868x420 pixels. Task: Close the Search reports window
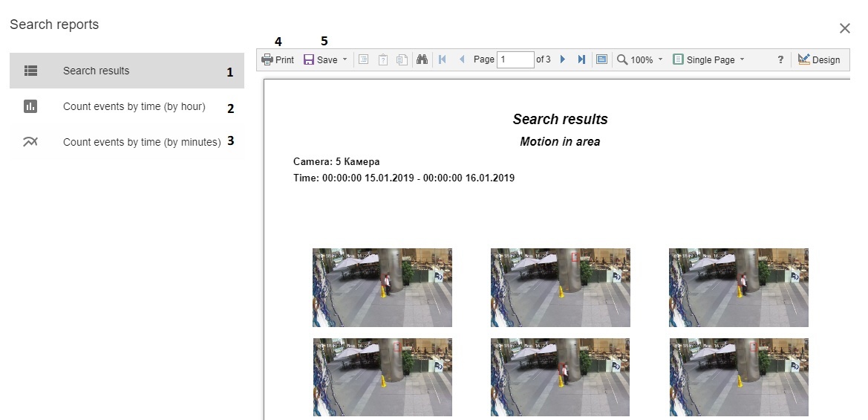(x=844, y=28)
